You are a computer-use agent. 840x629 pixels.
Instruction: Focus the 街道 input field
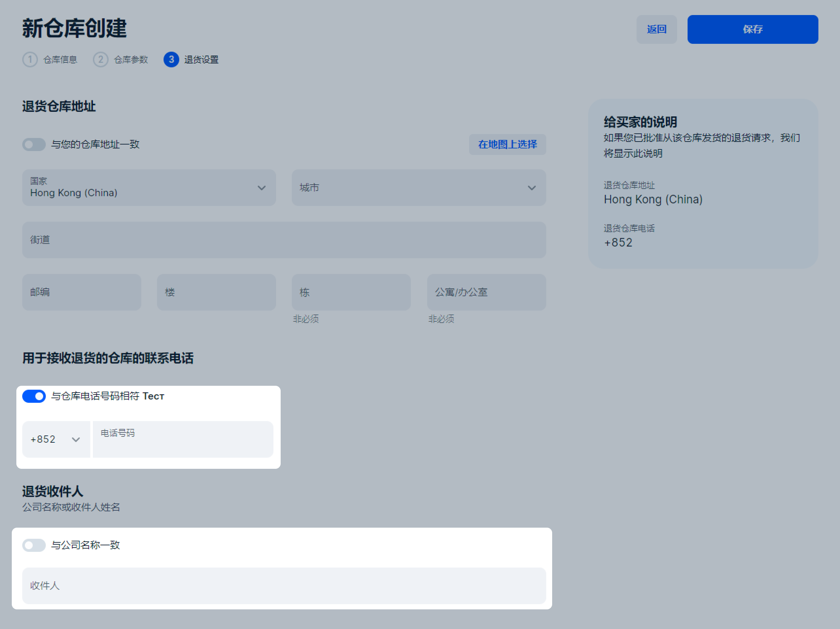(284, 240)
